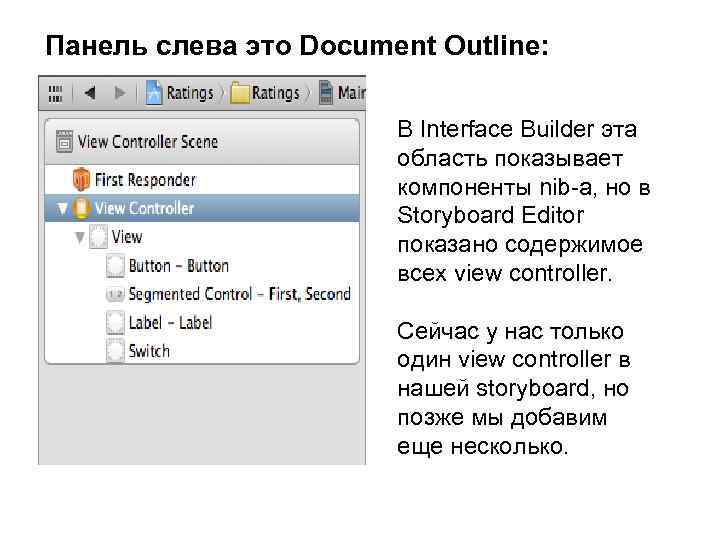720x540 pixels.
Task: Click the Ratings project icon in jump bar
Action: point(154,93)
